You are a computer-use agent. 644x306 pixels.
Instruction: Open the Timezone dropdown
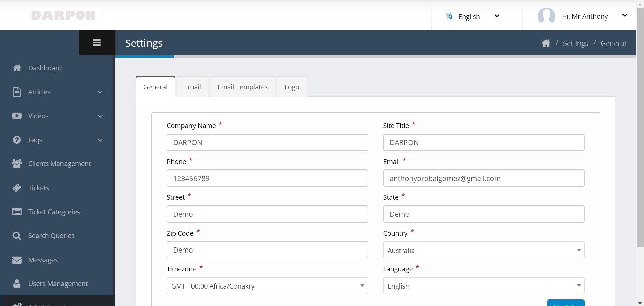click(267, 286)
